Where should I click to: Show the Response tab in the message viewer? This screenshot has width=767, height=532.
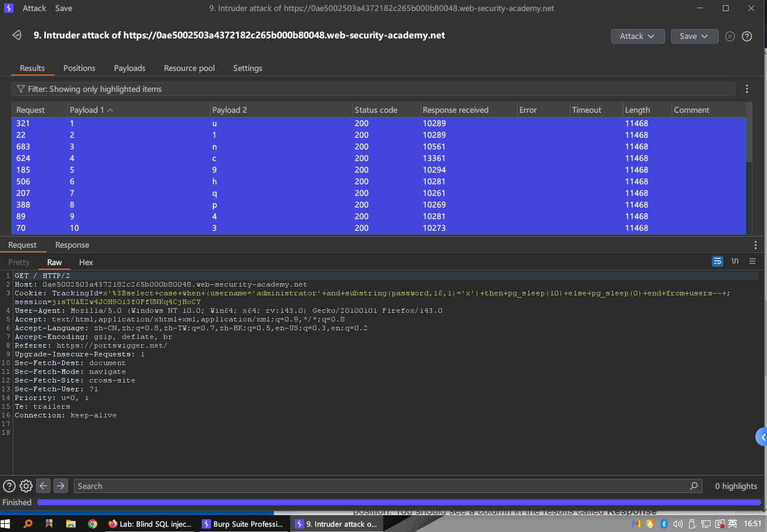coord(72,245)
